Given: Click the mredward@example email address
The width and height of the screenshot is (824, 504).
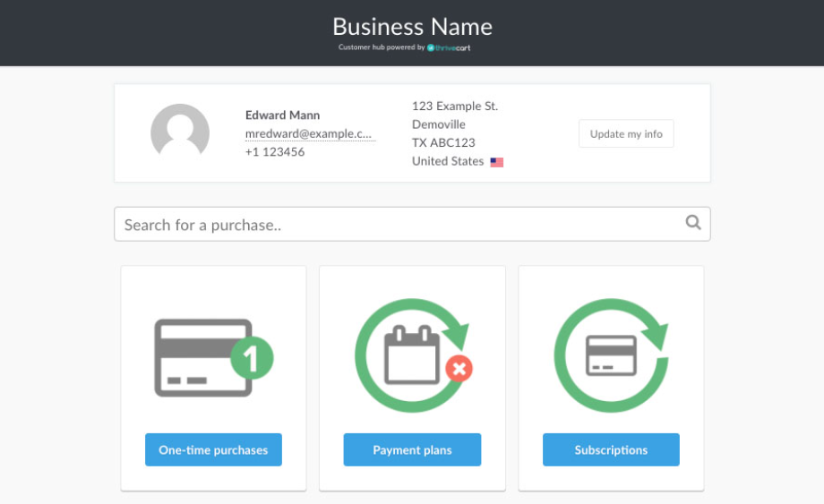Looking at the screenshot, I should 310,133.
